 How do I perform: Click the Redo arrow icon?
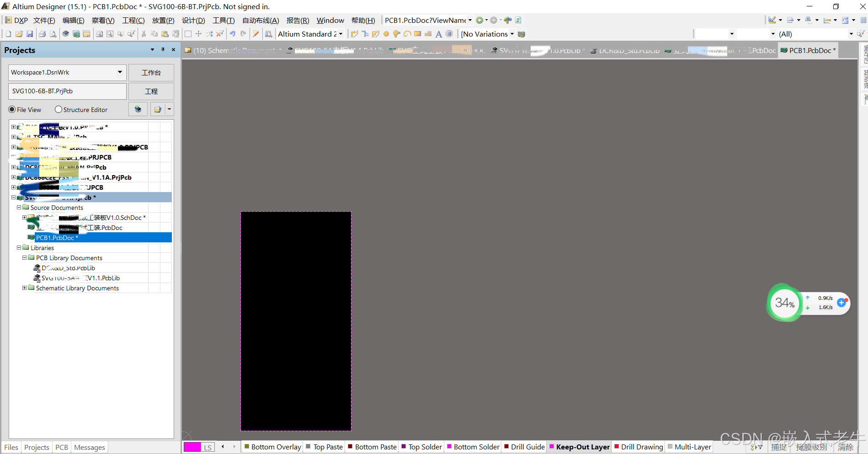coord(243,34)
